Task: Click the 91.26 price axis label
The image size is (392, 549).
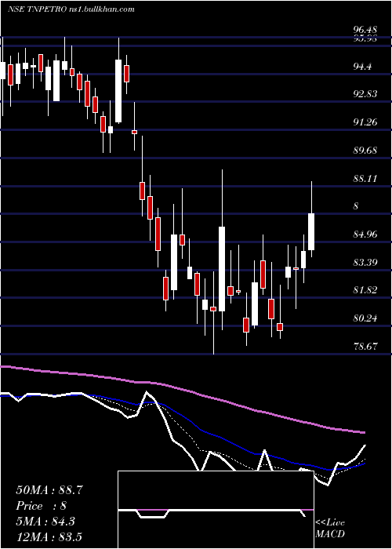Action: point(365,122)
